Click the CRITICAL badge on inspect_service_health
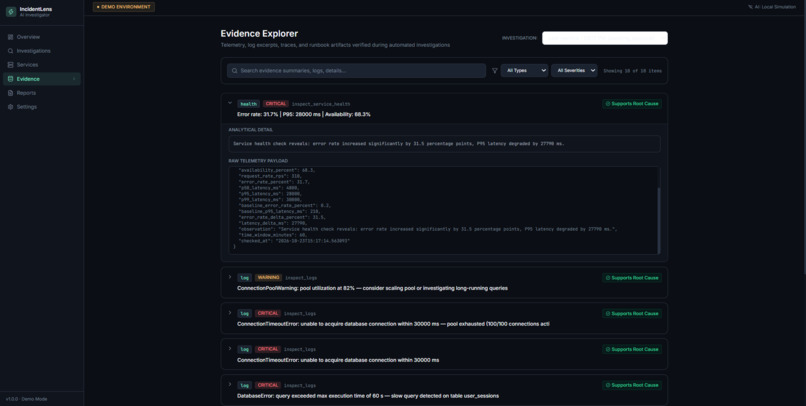Screen dimensions: 806x406 276,104
